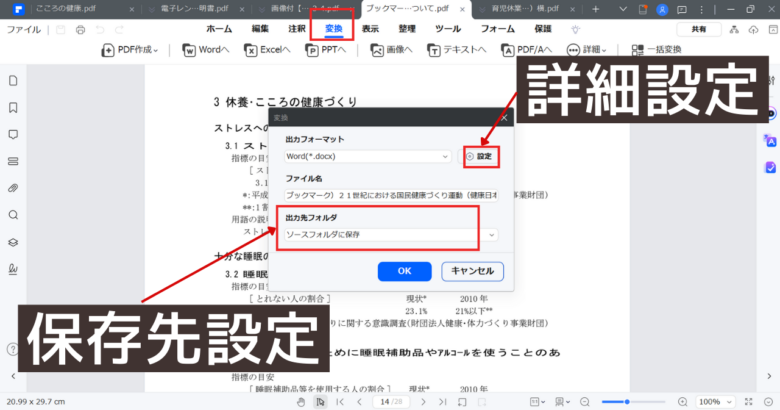The image size is (780, 410).
Task: Adjust the zoom slider in the status bar
Action: coord(633,402)
